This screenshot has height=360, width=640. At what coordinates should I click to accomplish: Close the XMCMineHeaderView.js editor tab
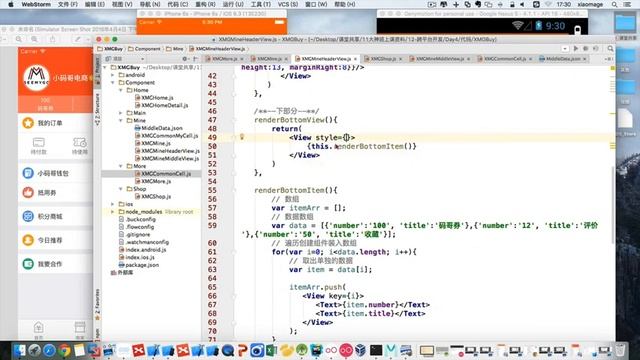pyautogui.click(x=356, y=59)
